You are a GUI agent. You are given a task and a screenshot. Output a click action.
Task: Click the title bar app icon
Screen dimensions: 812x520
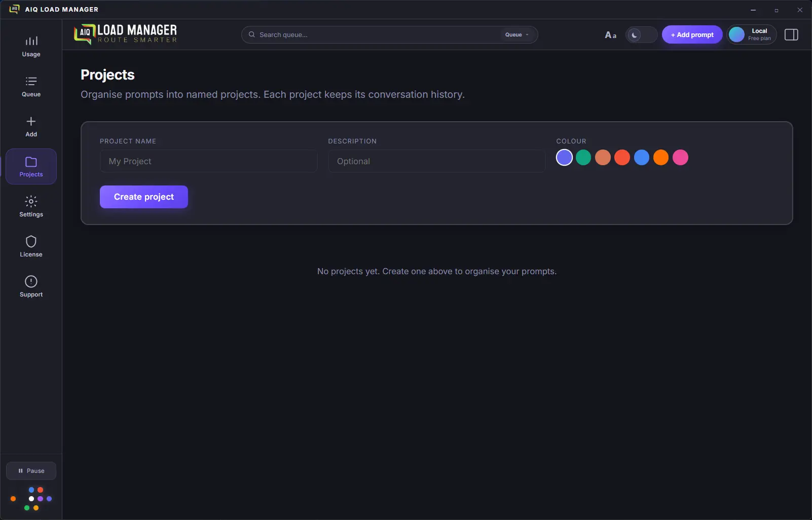coord(14,9)
